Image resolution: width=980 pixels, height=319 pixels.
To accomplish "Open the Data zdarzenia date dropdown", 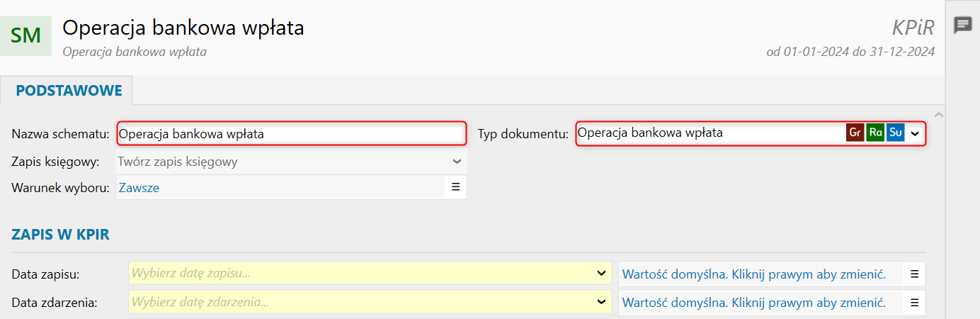I will click(x=601, y=303).
